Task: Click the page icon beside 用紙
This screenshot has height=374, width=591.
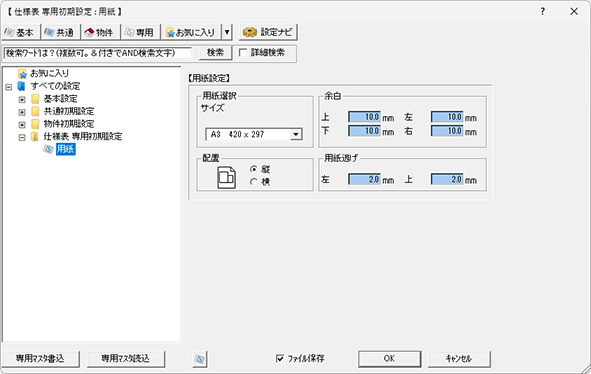Action: [48, 149]
